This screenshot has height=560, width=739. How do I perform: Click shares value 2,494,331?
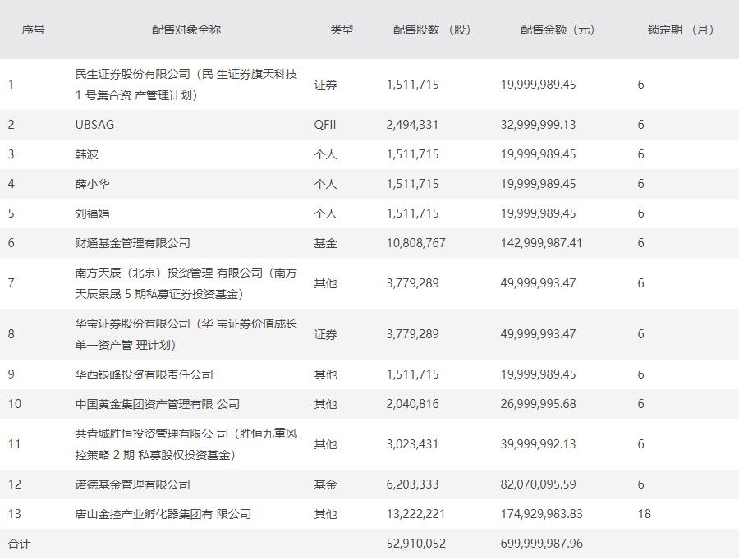click(x=412, y=125)
